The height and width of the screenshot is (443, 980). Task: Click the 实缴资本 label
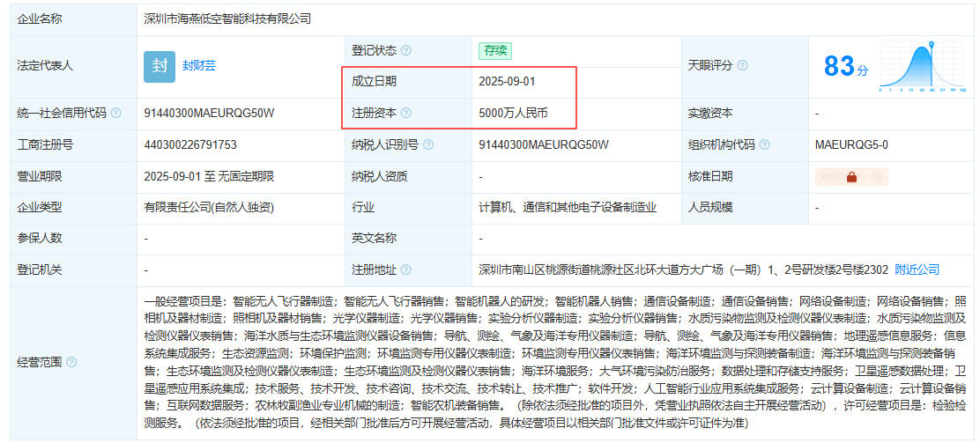point(710,114)
